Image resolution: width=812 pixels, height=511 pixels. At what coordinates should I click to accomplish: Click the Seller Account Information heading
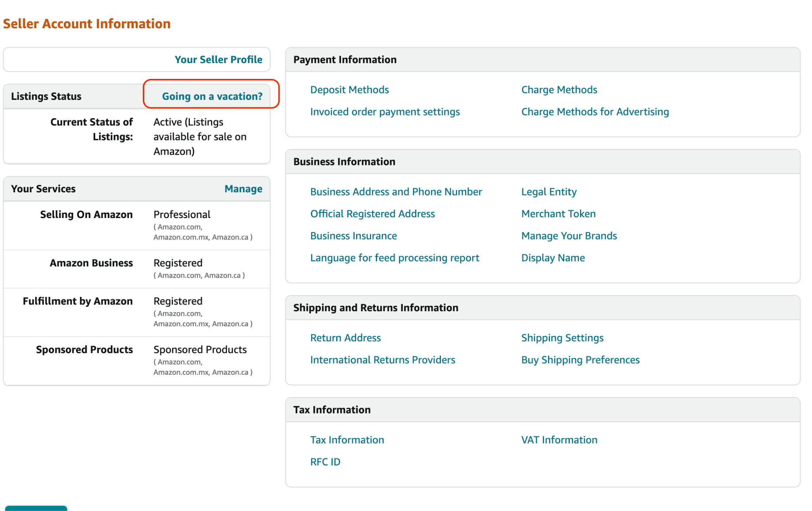87,24
